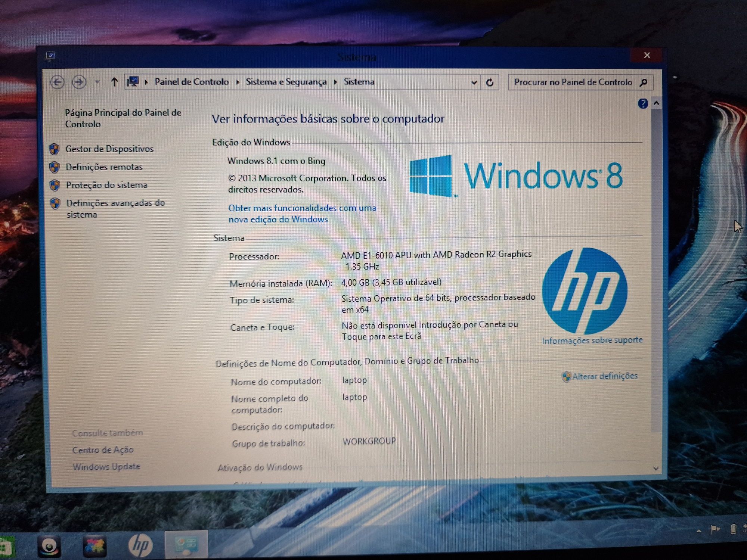This screenshot has width=747, height=560.
Task: Open Centro de Ação
Action: pos(103,450)
